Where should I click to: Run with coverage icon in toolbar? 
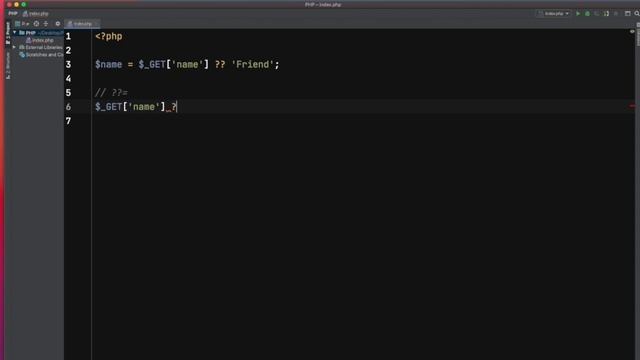tap(597, 13)
